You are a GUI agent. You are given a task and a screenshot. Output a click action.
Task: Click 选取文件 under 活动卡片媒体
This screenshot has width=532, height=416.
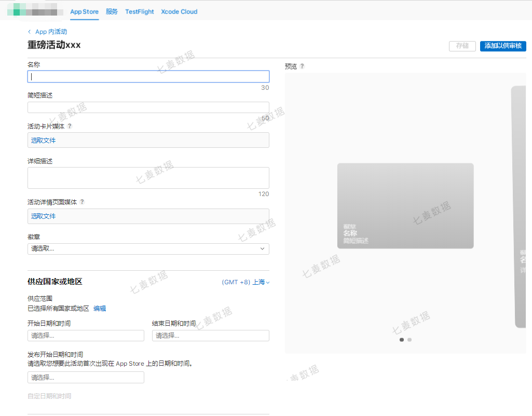pyautogui.click(x=44, y=141)
